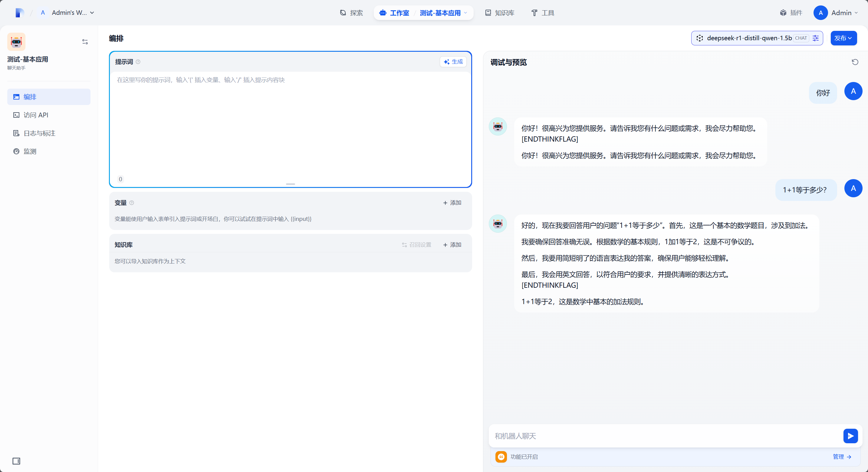Viewport: 868px width, 472px height.
Task: Open app settings icon beside the robot avatar
Action: click(x=84, y=41)
